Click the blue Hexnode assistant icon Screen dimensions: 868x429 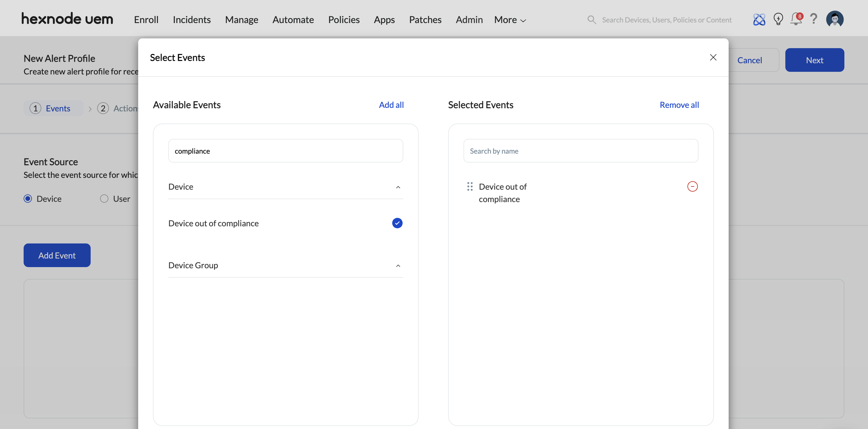coord(759,19)
